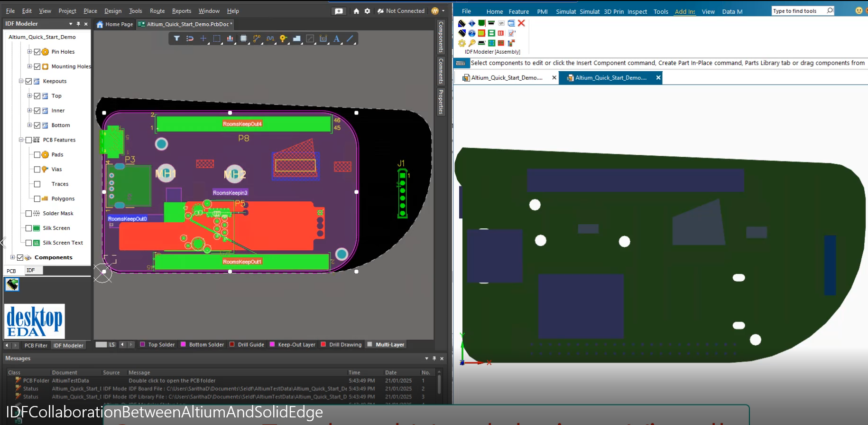Toggle the Top keepout checkbox
The width and height of the screenshot is (868, 425).
[37, 96]
